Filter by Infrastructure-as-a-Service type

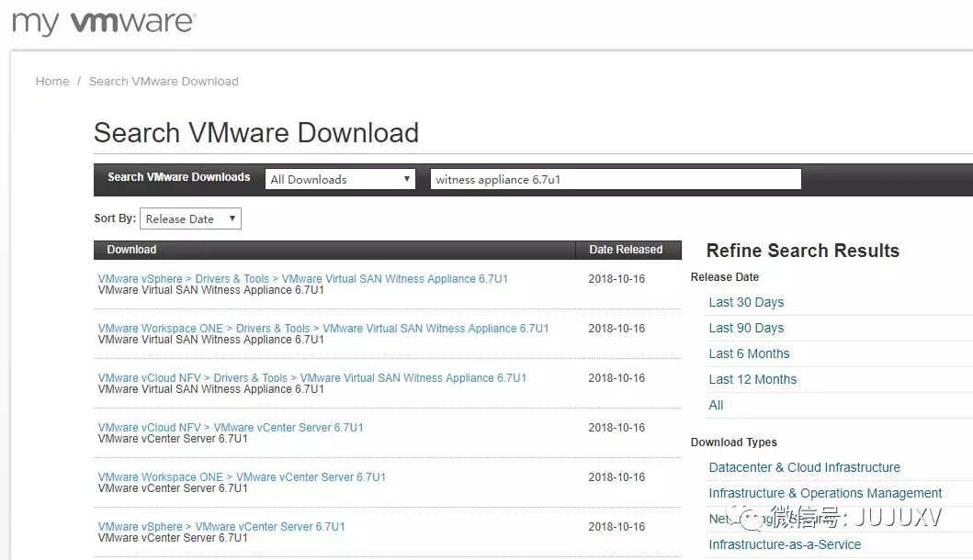[x=785, y=544]
